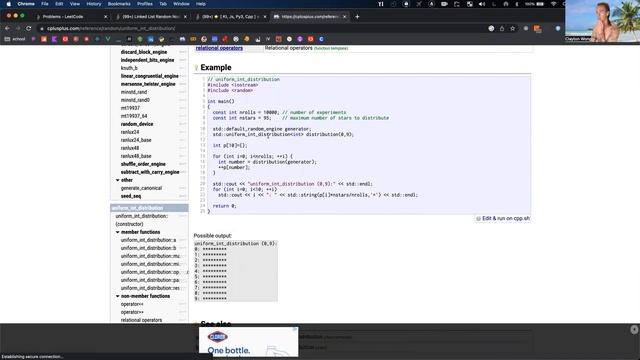Select the cplusplus.com reference tab

pyautogui.click(x=310, y=17)
